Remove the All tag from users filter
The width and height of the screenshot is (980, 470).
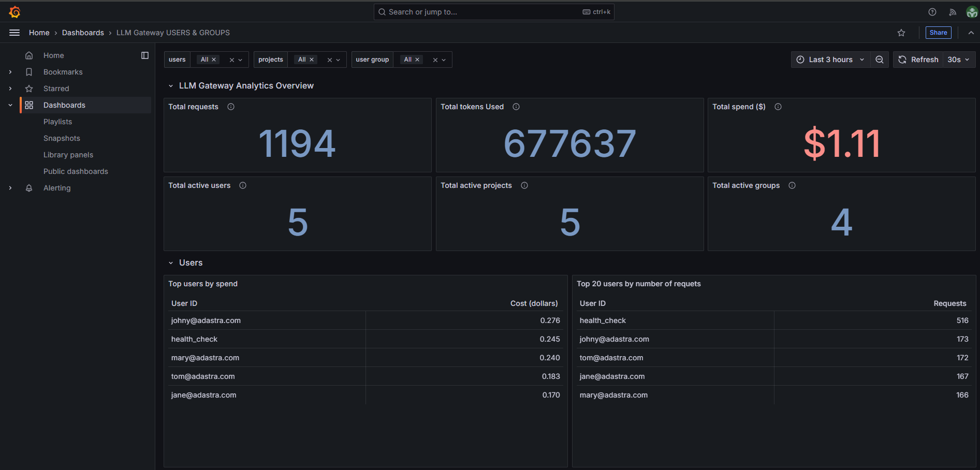[214, 60]
